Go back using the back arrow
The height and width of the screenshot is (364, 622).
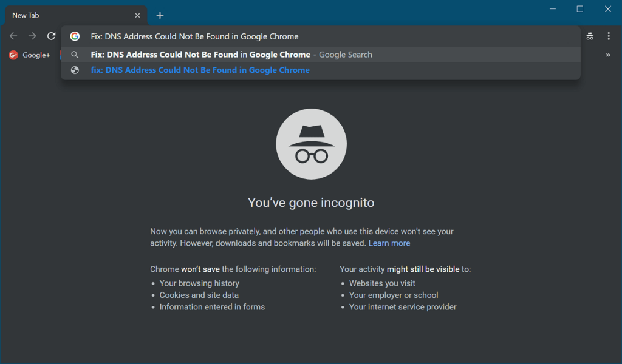point(13,36)
